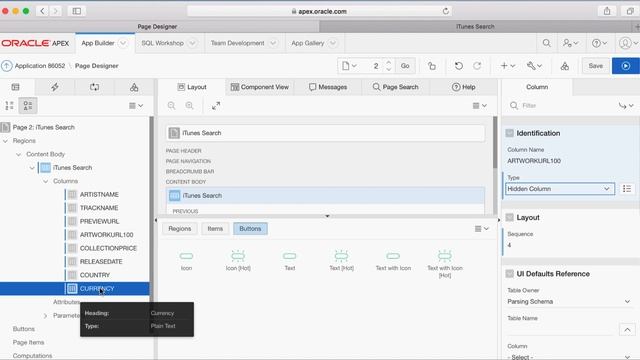Open the SQL Workshop dropdown arrow
The image size is (640, 360).
pyautogui.click(x=192, y=43)
